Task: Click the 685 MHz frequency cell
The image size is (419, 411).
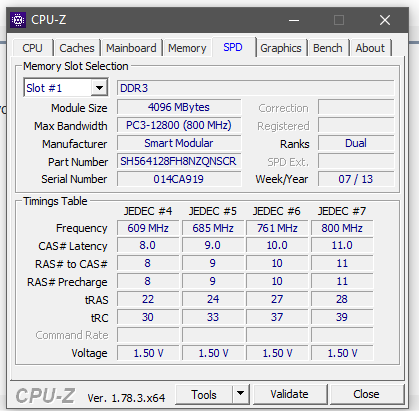Action: coord(213,228)
